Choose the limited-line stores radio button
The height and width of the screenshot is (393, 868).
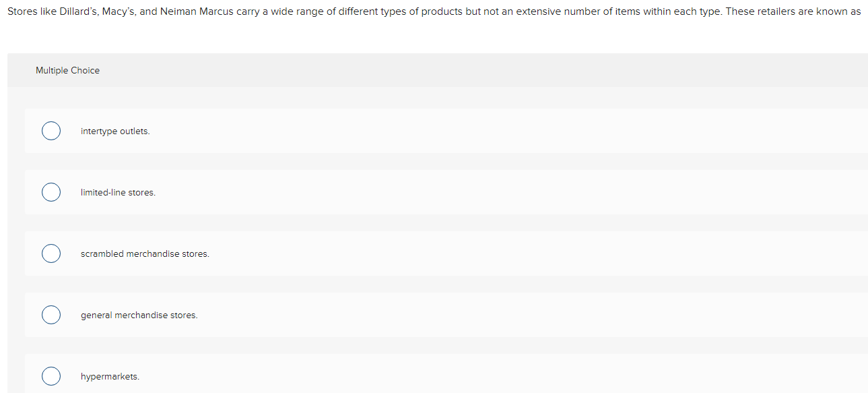coord(51,192)
